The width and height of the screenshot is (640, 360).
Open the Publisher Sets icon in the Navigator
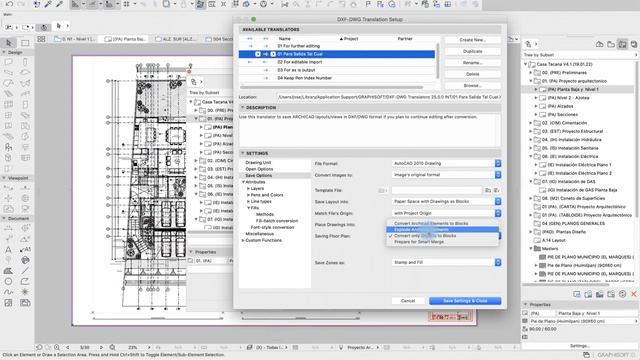point(634,44)
